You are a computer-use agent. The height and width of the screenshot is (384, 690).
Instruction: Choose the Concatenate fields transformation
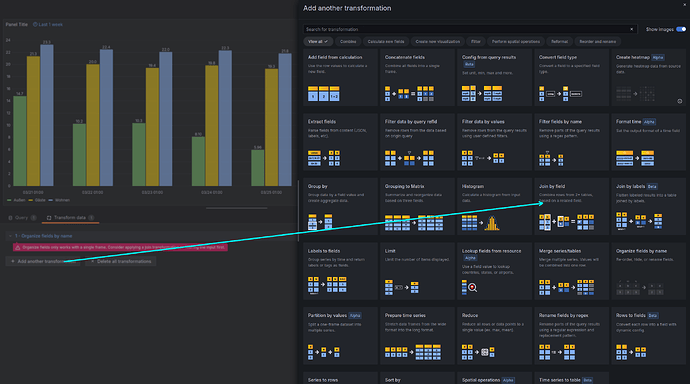[x=417, y=77]
